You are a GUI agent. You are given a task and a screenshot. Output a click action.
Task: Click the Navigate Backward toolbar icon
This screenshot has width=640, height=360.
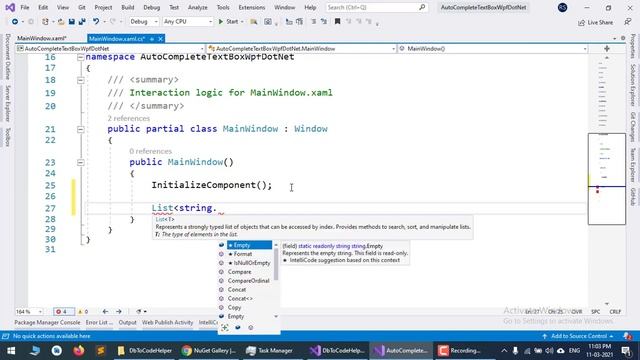[15, 22]
